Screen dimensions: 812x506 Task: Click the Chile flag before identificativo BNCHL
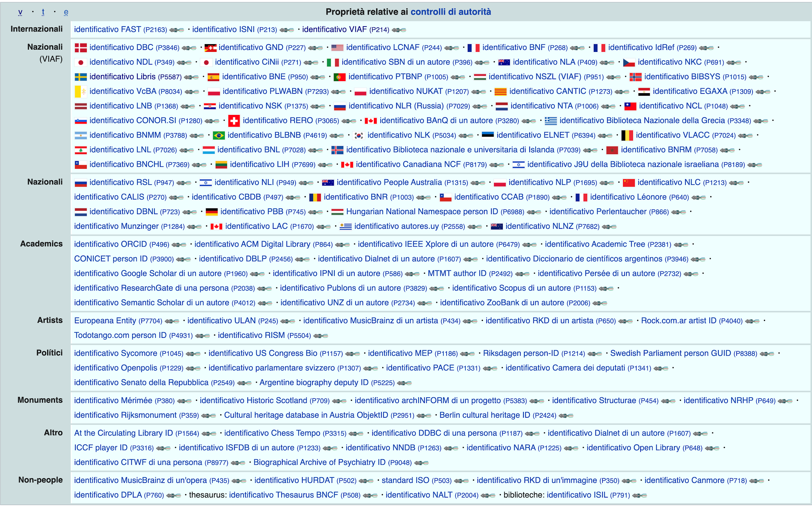click(80, 165)
